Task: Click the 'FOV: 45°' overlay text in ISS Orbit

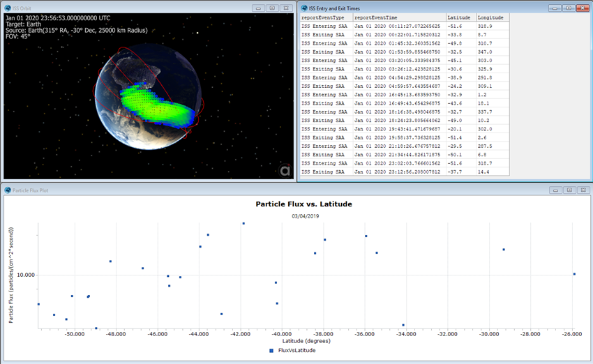Action: pos(17,37)
